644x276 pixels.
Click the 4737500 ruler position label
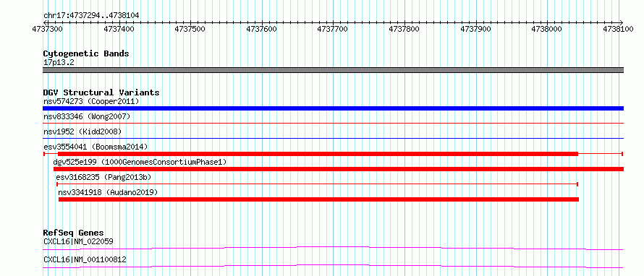[x=190, y=29]
